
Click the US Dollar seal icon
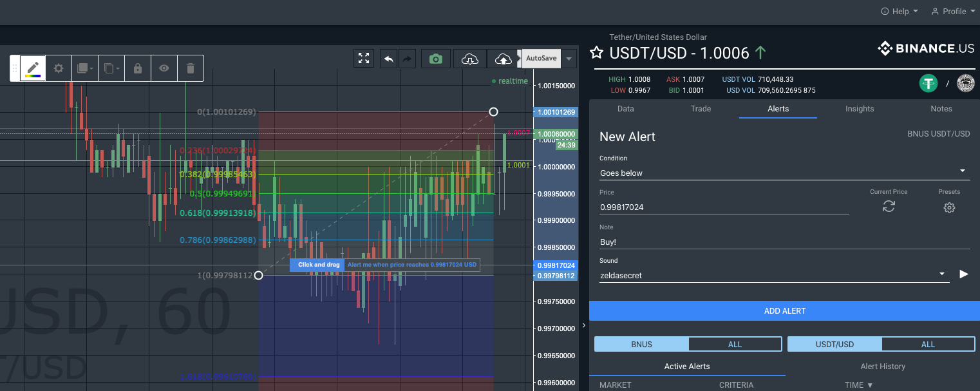(966, 83)
